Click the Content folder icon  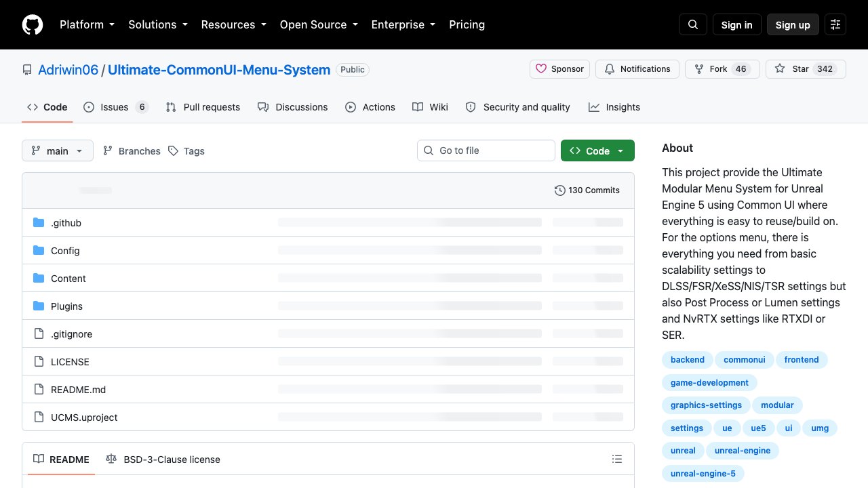pyautogui.click(x=39, y=279)
